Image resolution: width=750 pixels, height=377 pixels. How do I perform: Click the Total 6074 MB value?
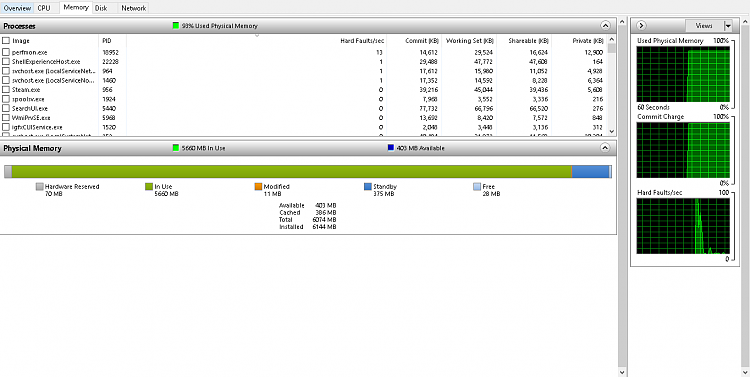[x=325, y=220]
